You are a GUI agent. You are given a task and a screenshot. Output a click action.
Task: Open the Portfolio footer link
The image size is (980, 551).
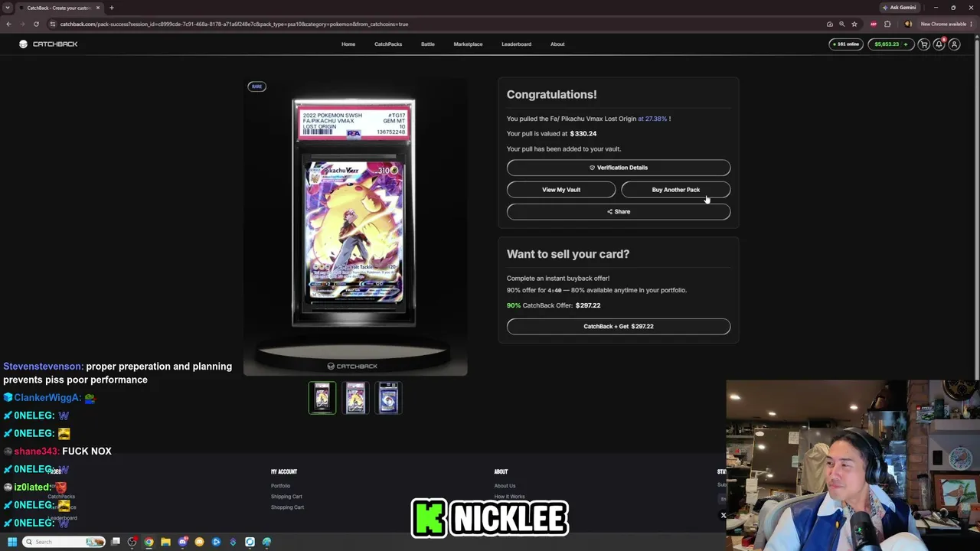(280, 486)
